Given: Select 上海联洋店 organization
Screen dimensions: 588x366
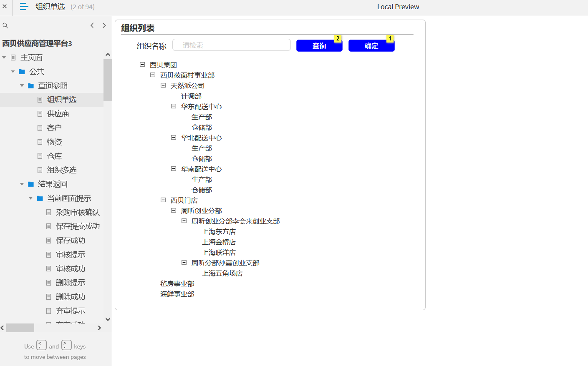Looking at the screenshot, I should click(219, 253).
